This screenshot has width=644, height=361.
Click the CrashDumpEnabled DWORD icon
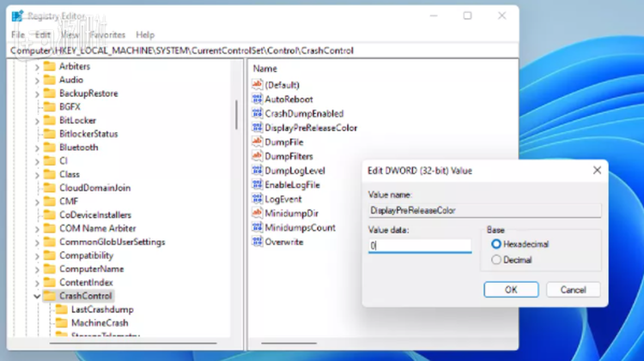[x=257, y=113]
